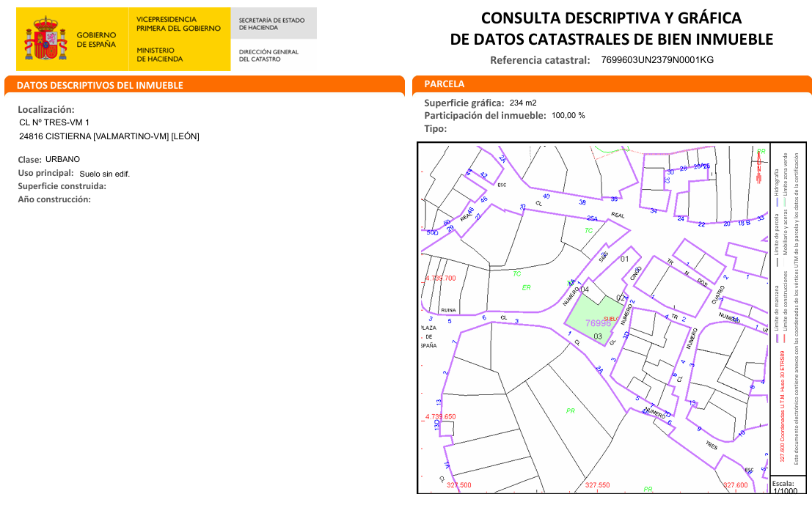Screen dimensions: 812x516
Task: Click the "Tipo:" label
Action: pos(435,129)
